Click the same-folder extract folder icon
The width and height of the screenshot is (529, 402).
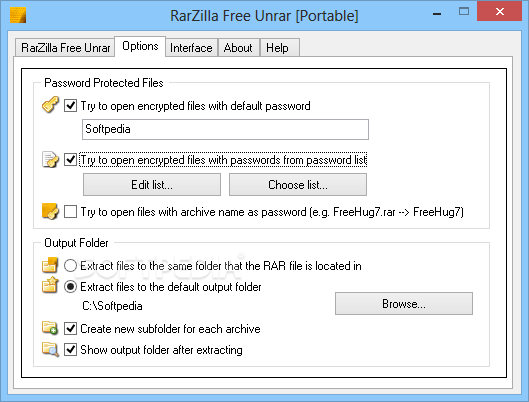point(50,265)
